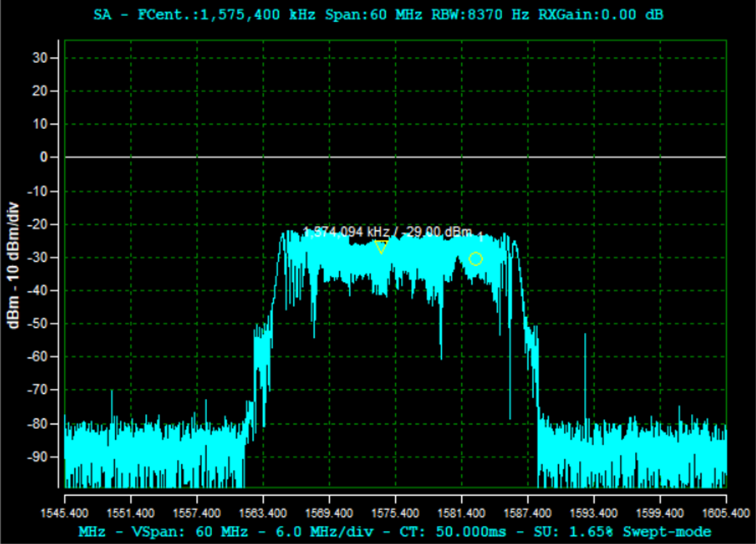Click the 1605.400 stop frequency label
This screenshot has height=544, width=756.
[726, 513]
